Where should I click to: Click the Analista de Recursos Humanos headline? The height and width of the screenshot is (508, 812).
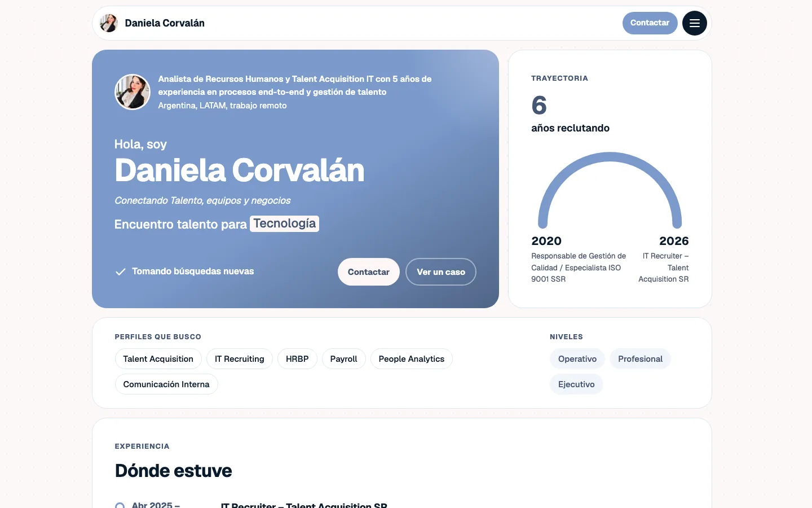pyautogui.click(x=295, y=85)
